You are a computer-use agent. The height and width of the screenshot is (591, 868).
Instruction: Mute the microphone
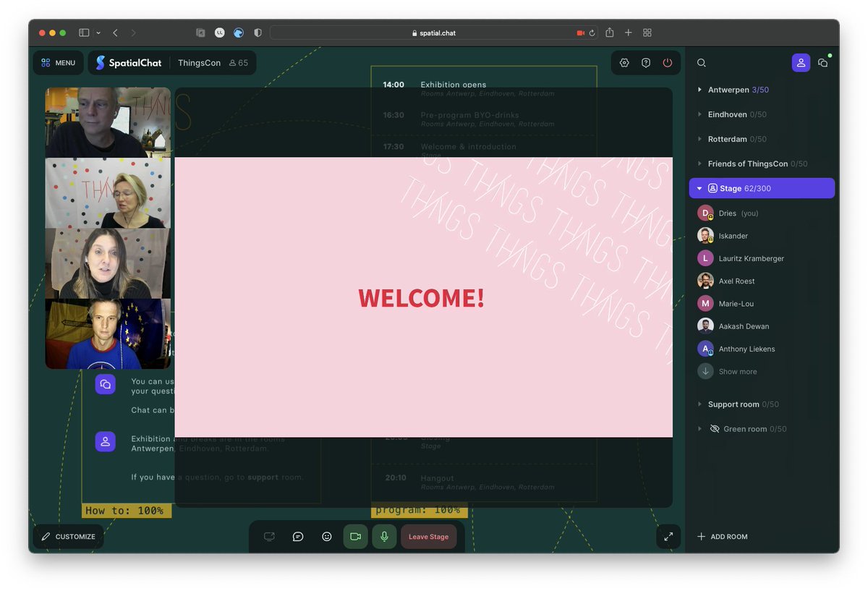click(384, 537)
